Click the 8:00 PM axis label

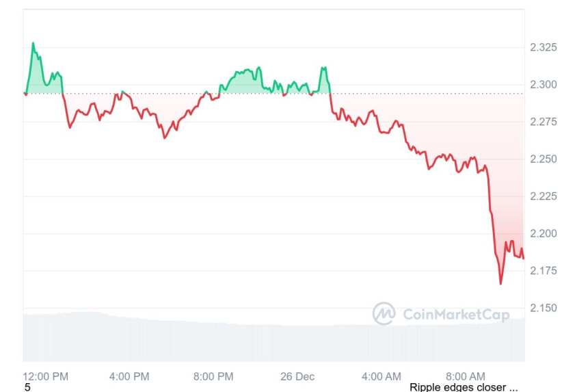click(214, 376)
